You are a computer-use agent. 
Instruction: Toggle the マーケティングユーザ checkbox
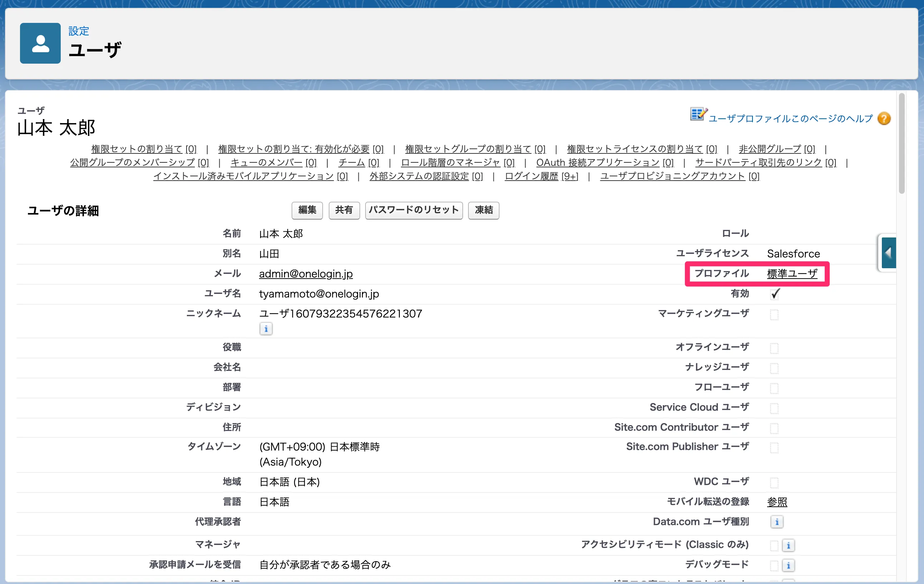774,314
